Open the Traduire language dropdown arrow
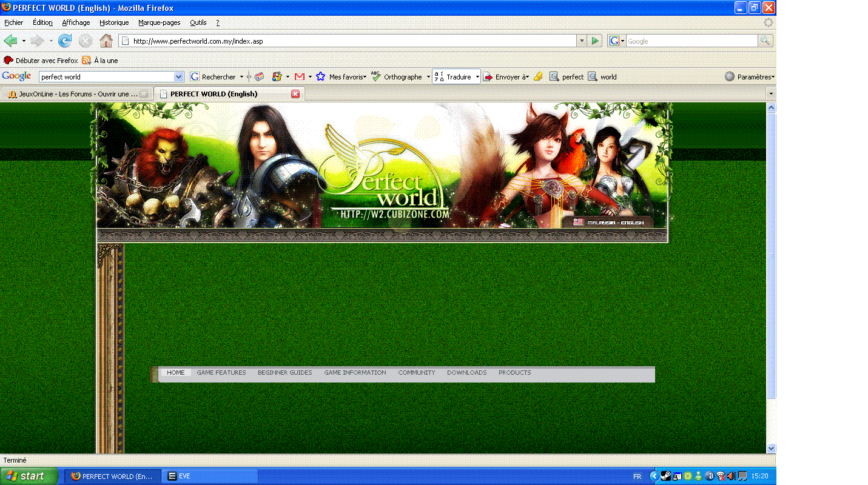868x485 pixels. coord(477,77)
